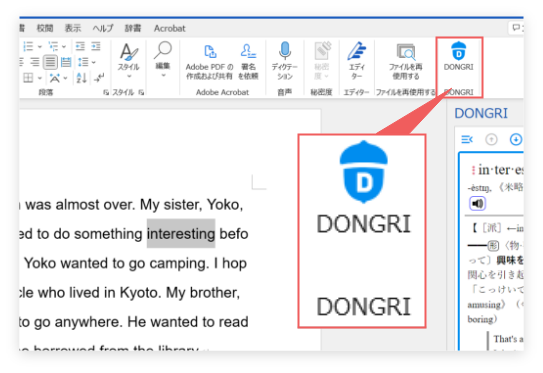Play pronunciation with speaker icon
The image size is (543, 373).
point(478,203)
